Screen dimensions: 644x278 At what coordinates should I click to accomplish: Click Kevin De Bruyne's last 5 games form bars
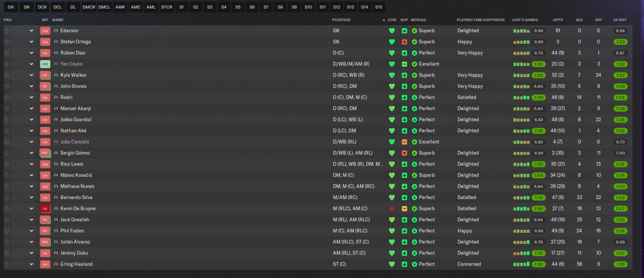521,209
